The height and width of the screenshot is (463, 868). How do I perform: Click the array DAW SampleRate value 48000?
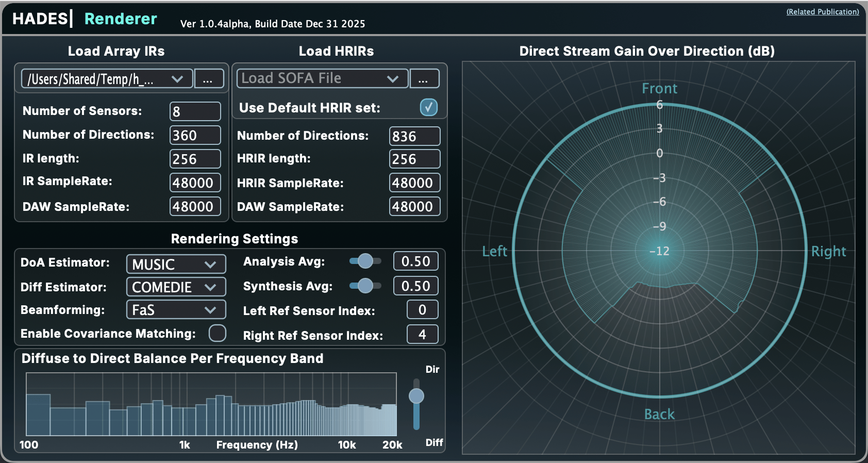(x=195, y=206)
